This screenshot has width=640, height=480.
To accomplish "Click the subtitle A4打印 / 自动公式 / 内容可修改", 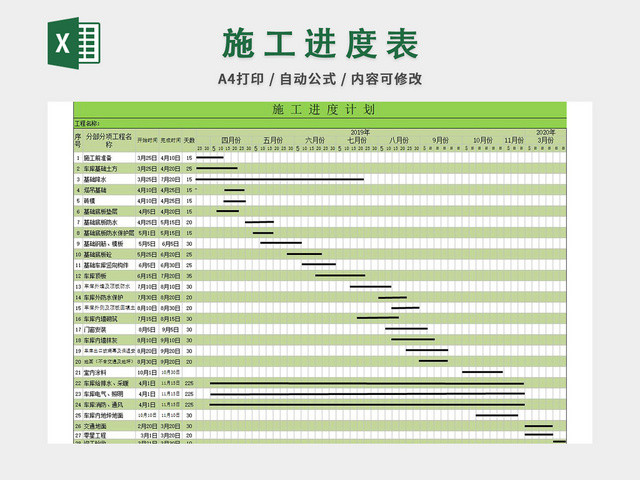I will (320, 79).
